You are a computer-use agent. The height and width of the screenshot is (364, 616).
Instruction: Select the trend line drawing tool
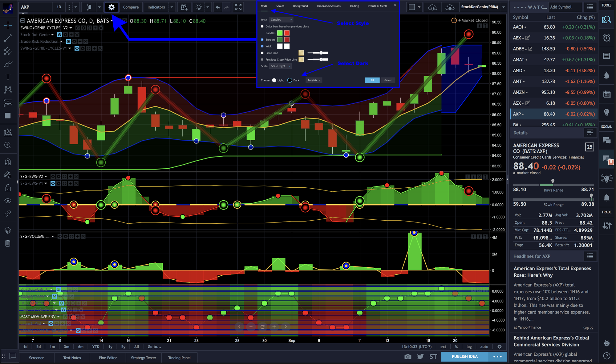tap(8, 38)
